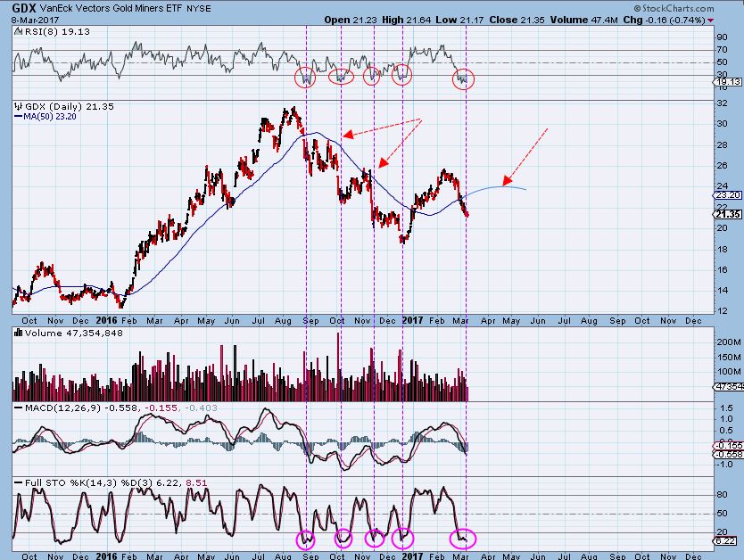Click the High 21.64 value
744x560 pixels.
tap(406, 21)
